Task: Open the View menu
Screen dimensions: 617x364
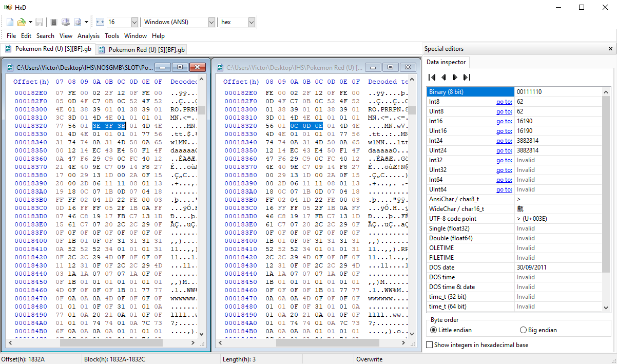Action: point(66,36)
